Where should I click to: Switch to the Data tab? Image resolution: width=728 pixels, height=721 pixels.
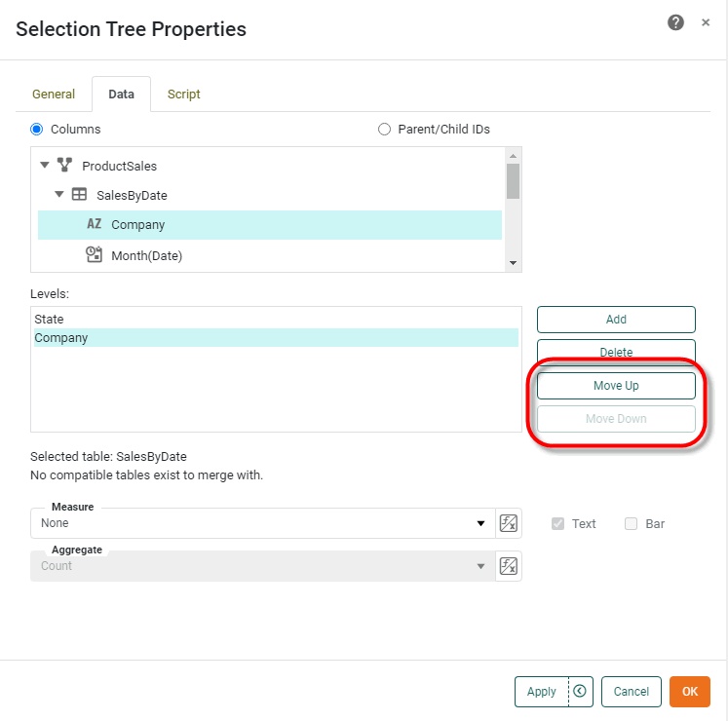[121, 95]
